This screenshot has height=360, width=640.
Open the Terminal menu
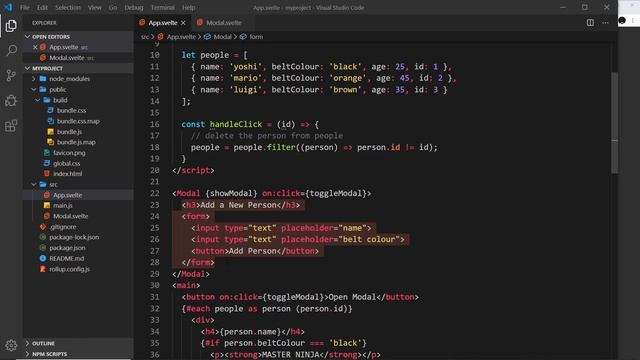(x=162, y=7)
